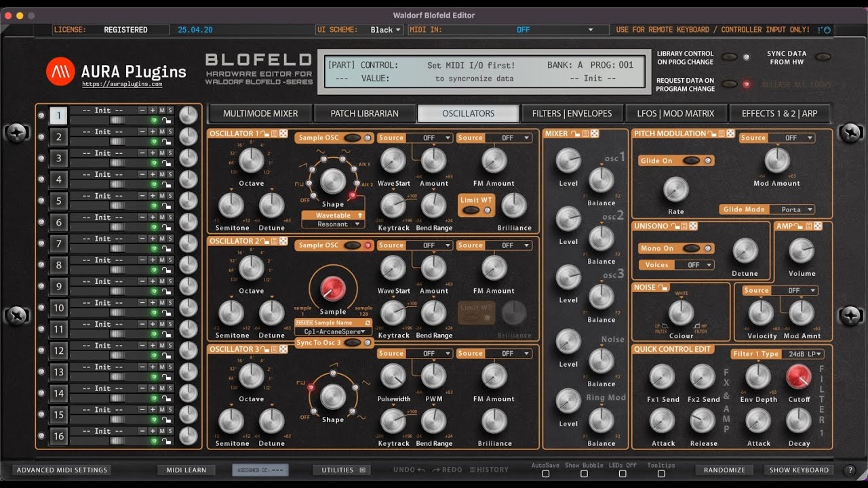Click the Undo arrow
Screen dimensions: 868x488
tap(421, 470)
